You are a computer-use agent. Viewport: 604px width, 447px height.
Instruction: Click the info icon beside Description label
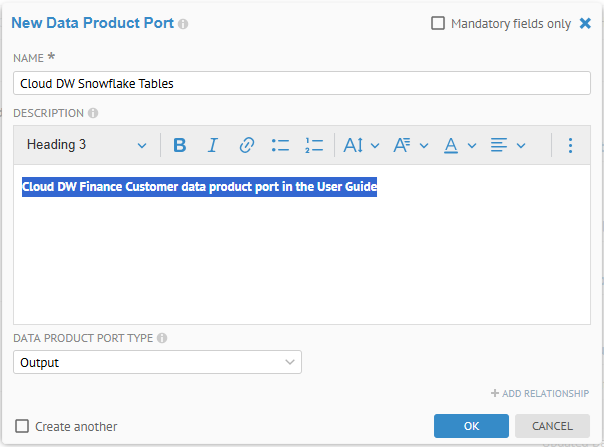pos(93,114)
